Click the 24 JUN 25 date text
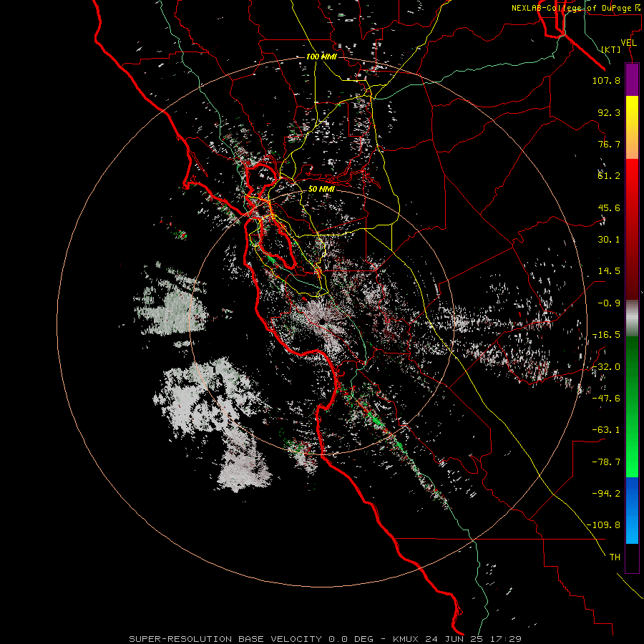Image resolution: width=644 pixels, height=644 pixels. pos(454,639)
